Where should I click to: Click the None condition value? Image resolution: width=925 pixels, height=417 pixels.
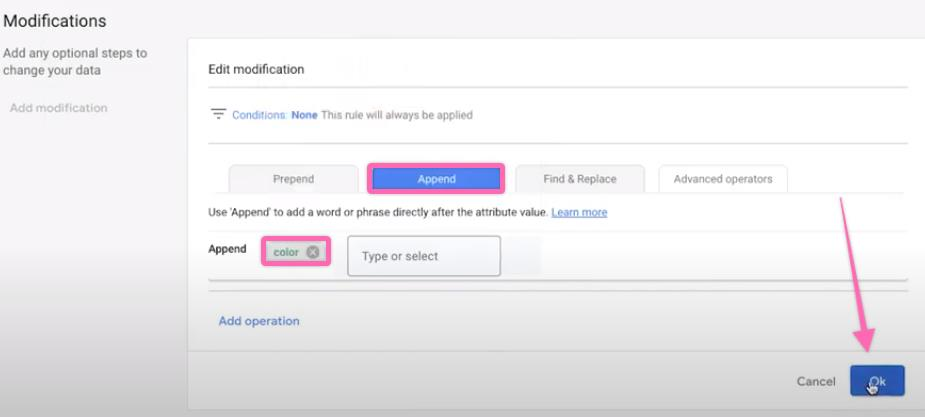pos(304,115)
